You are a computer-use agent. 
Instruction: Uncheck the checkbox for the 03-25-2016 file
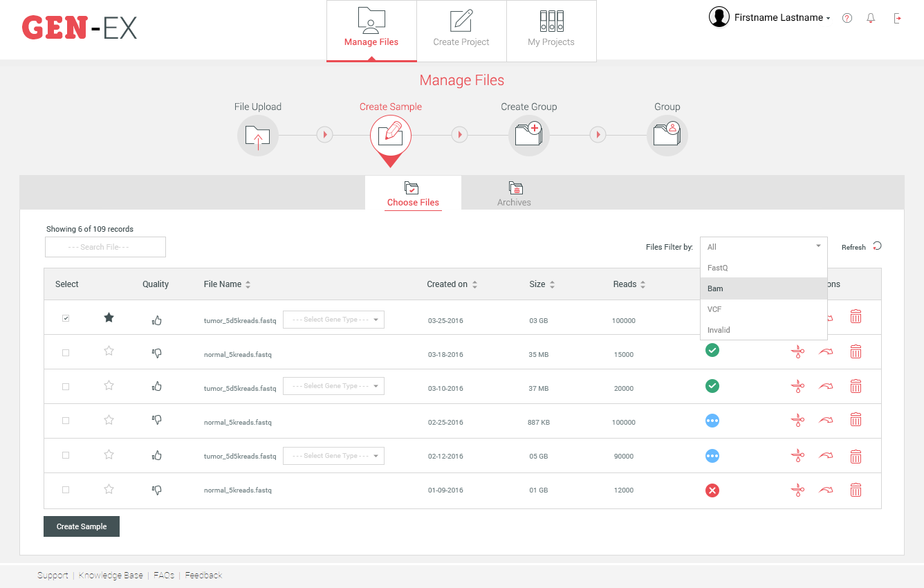pyautogui.click(x=66, y=318)
